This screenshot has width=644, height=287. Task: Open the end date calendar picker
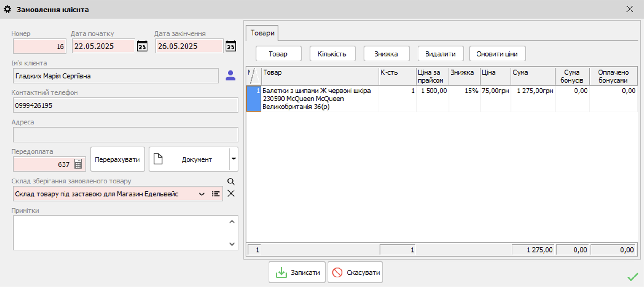pos(230,46)
